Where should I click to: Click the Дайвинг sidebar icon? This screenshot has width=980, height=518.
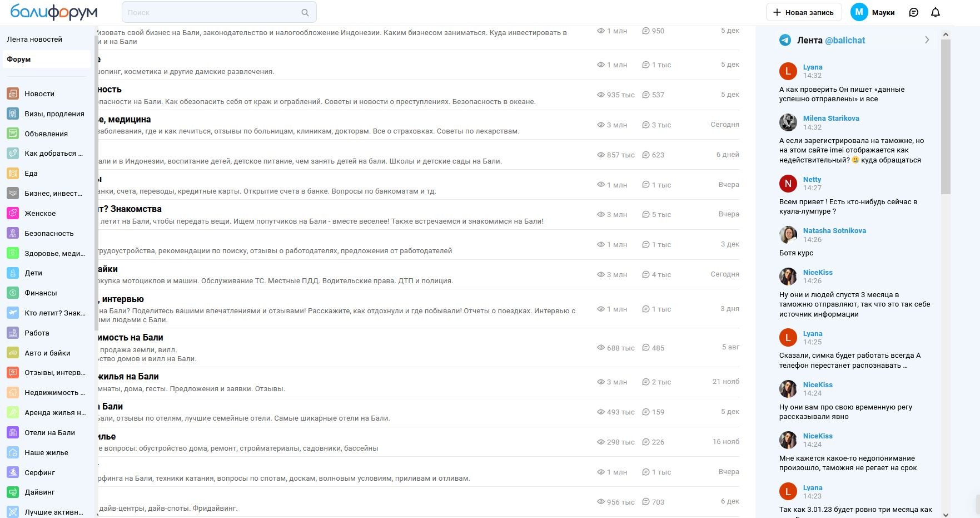coord(13,492)
